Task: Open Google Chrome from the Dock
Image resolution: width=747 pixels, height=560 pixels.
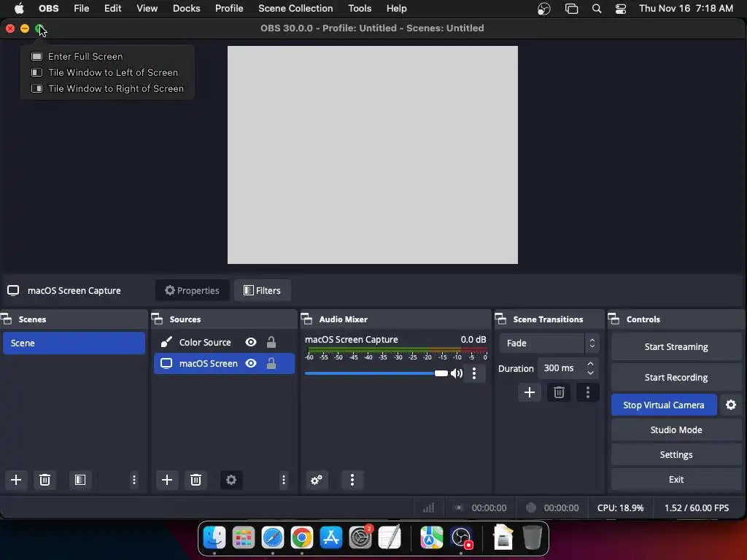Action: (x=301, y=538)
